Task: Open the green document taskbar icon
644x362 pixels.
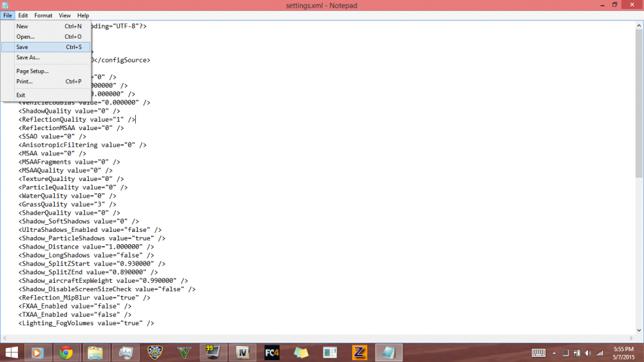Action: click(x=330, y=352)
